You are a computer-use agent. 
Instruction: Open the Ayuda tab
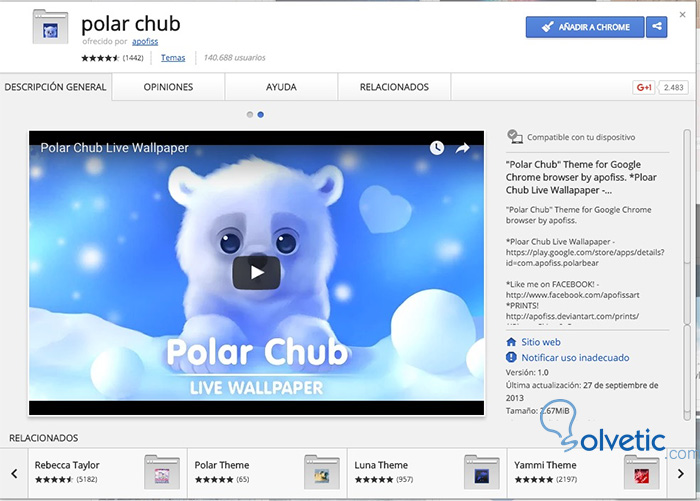[281, 87]
